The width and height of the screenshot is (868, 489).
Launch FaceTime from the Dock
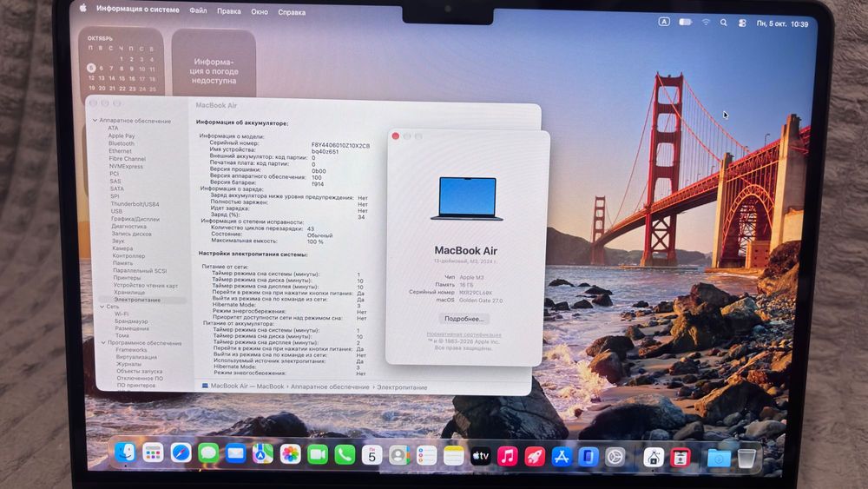pos(317,455)
